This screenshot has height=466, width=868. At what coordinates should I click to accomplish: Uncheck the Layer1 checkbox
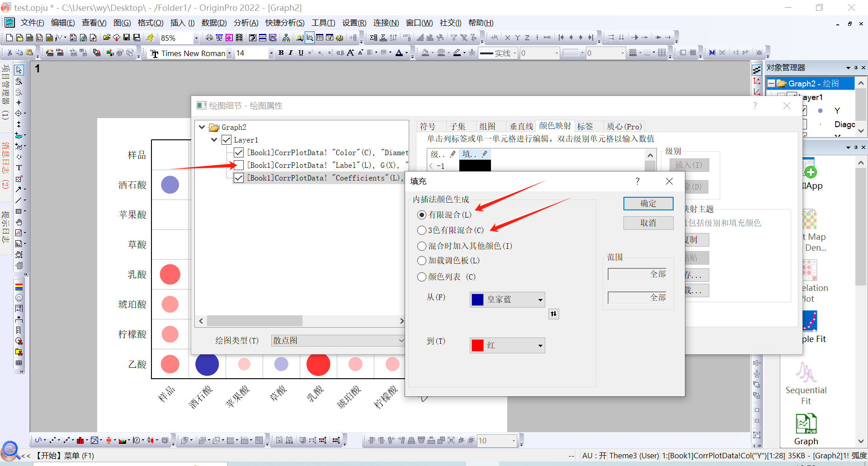(x=226, y=140)
